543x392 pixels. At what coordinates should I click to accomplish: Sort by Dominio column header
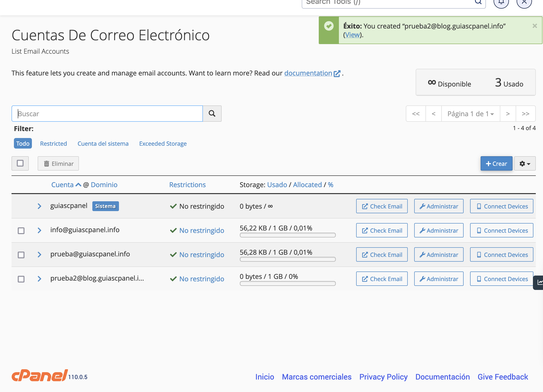click(104, 185)
